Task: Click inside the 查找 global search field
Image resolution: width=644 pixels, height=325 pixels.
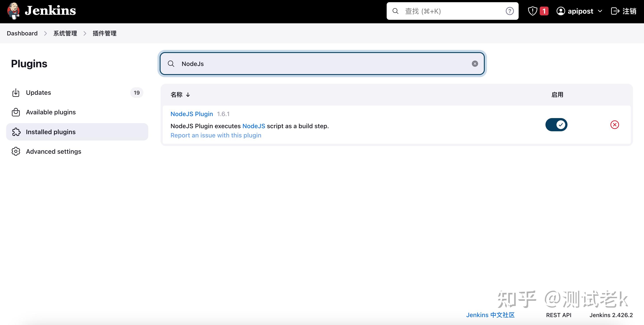Action: pyautogui.click(x=437, y=11)
